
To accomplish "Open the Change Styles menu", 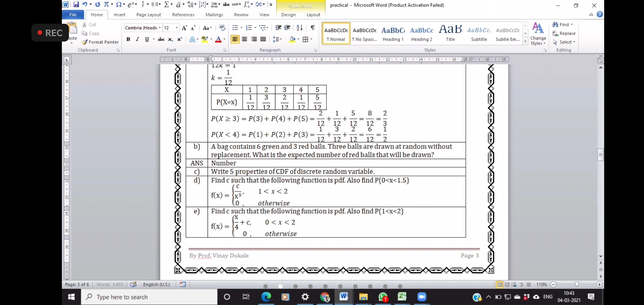I will click(x=538, y=34).
